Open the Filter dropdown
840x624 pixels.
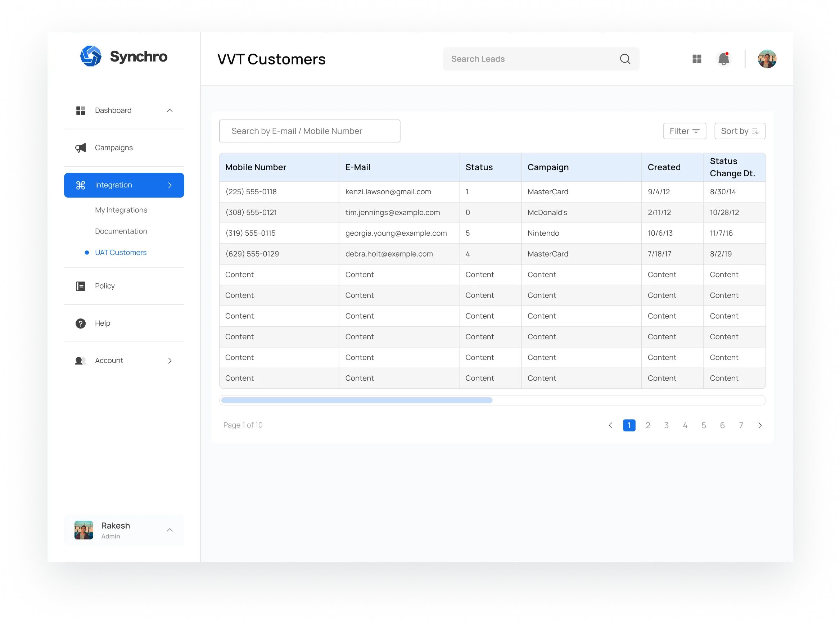685,131
